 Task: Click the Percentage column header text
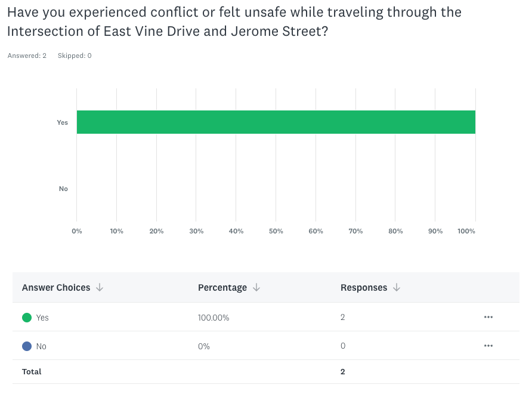[222, 288]
